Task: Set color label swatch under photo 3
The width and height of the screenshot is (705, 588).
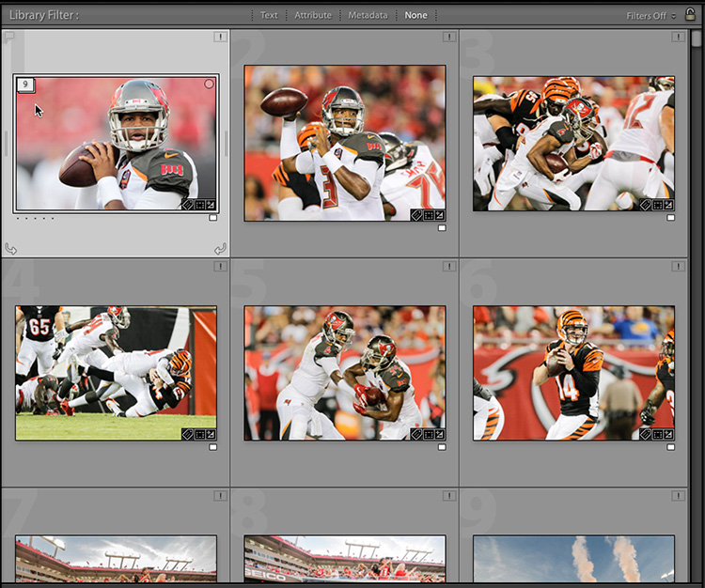Action: (x=671, y=218)
